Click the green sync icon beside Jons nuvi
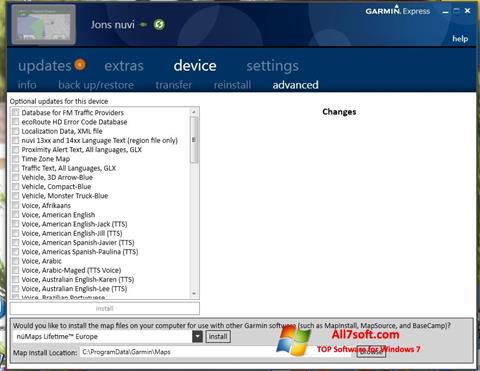This screenshot has height=371, width=480. click(x=159, y=24)
